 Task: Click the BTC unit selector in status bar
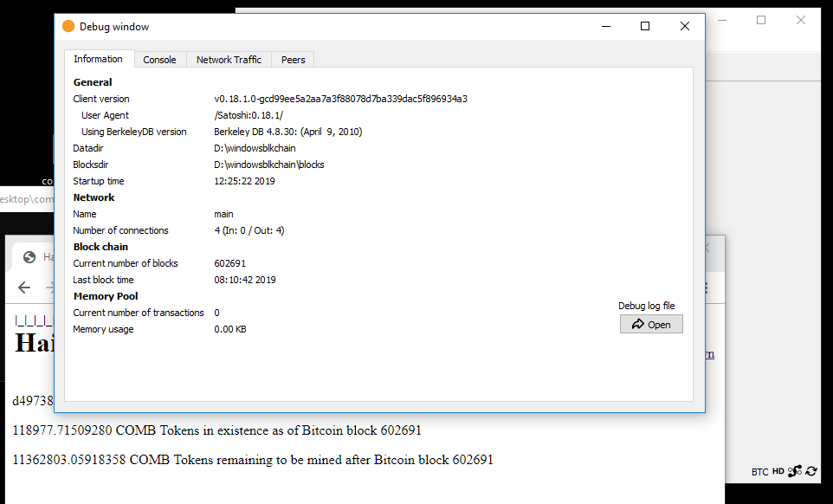pos(759,472)
